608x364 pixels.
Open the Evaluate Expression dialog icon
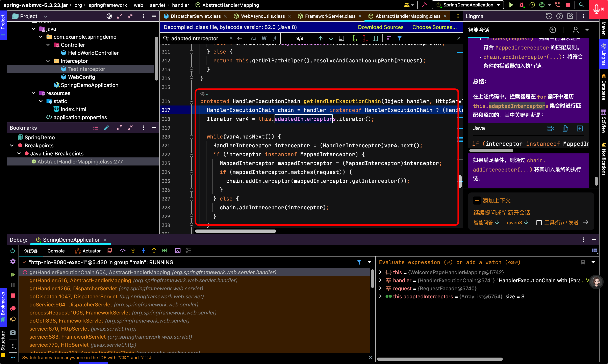[178, 250]
